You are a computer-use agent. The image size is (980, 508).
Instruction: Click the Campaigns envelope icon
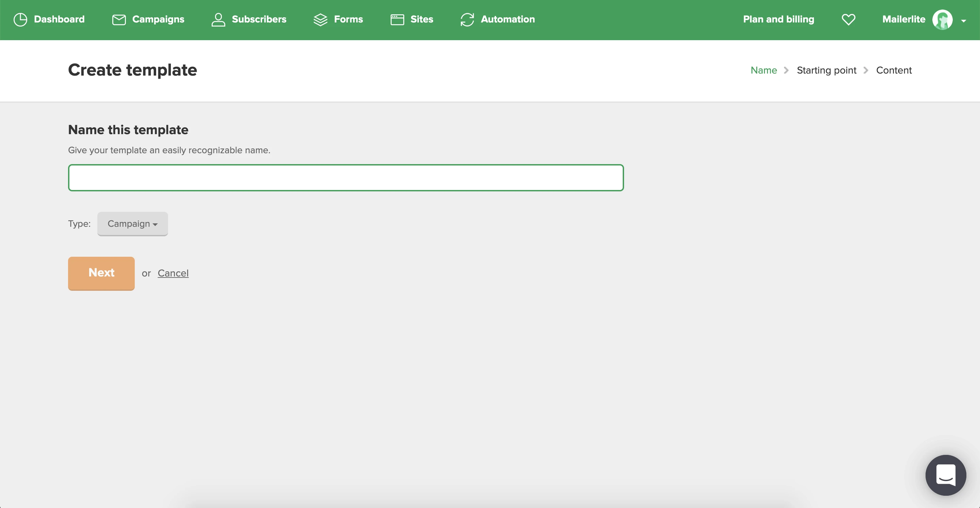(119, 20)
